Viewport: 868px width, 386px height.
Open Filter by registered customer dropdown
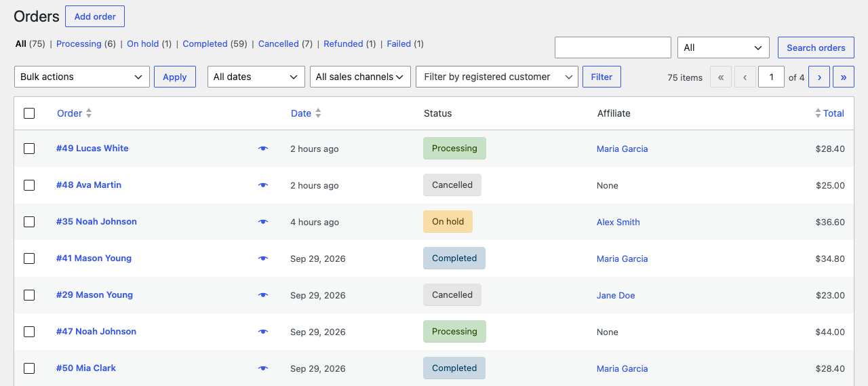tap(497, 77)
